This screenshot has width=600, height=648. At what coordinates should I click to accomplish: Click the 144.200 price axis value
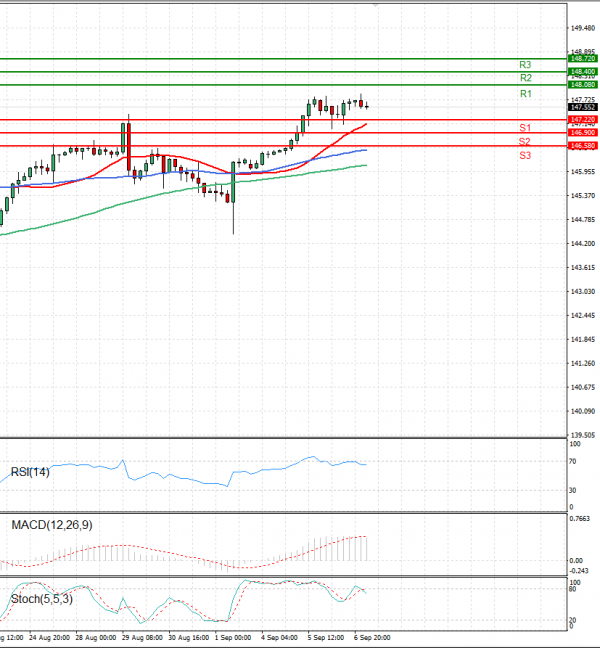coord(583,243)
